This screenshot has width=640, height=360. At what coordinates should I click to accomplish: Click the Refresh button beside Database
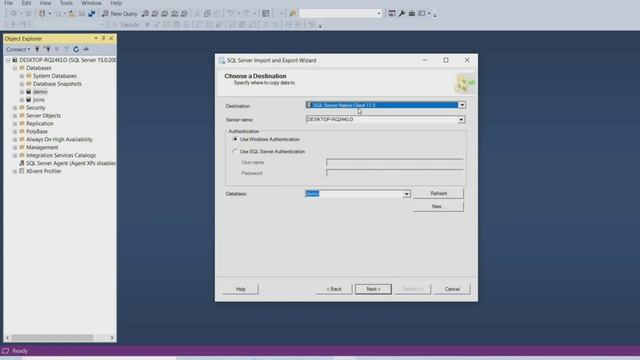tap(438, 193)
